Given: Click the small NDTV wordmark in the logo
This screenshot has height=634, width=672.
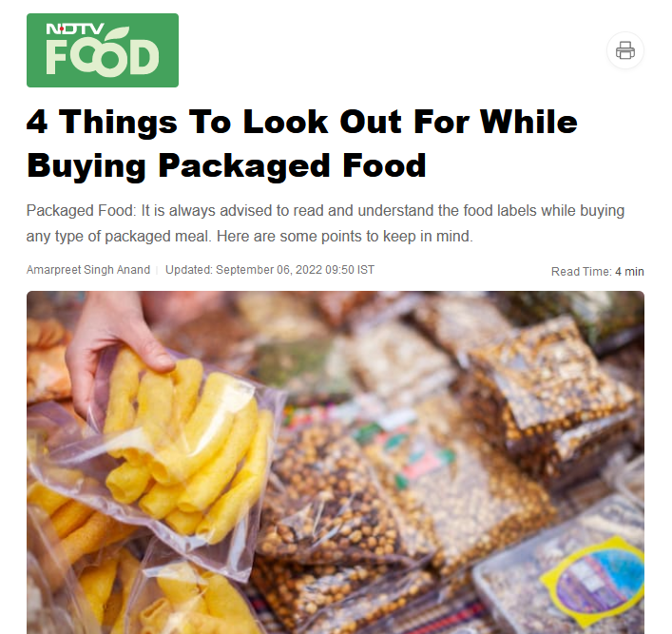Looking at the screenshot, I should click(x=75, y=29).
